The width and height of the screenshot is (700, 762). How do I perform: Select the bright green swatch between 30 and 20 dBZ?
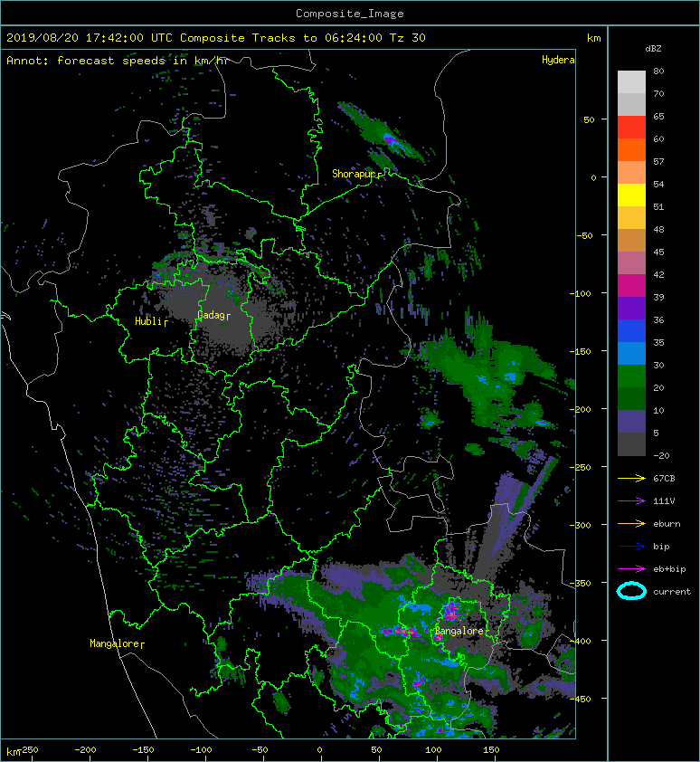click(x=631, y=376)
